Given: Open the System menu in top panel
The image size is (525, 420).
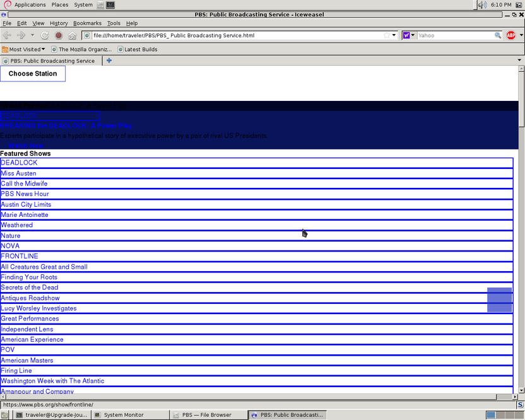Looking at the screenshot, I should tap(83, 4).
